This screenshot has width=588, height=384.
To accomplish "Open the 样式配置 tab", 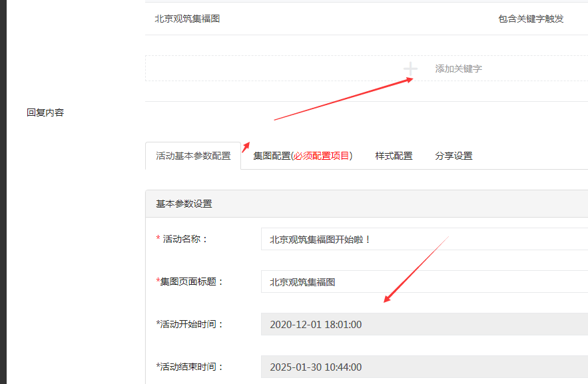I will (394, 156).
